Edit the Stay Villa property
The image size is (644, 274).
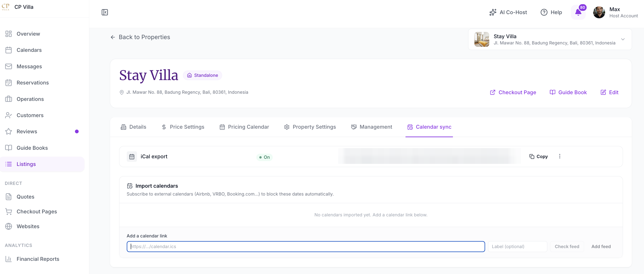(x=609, y=92)
